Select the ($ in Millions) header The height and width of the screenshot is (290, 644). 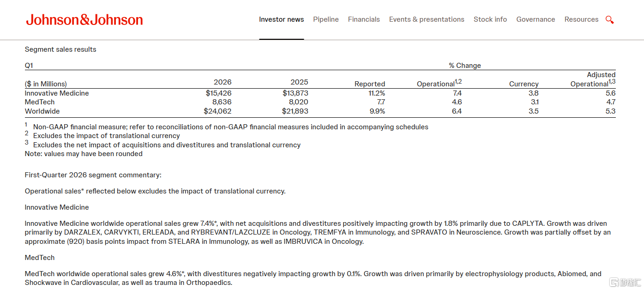tap(46, 84)
